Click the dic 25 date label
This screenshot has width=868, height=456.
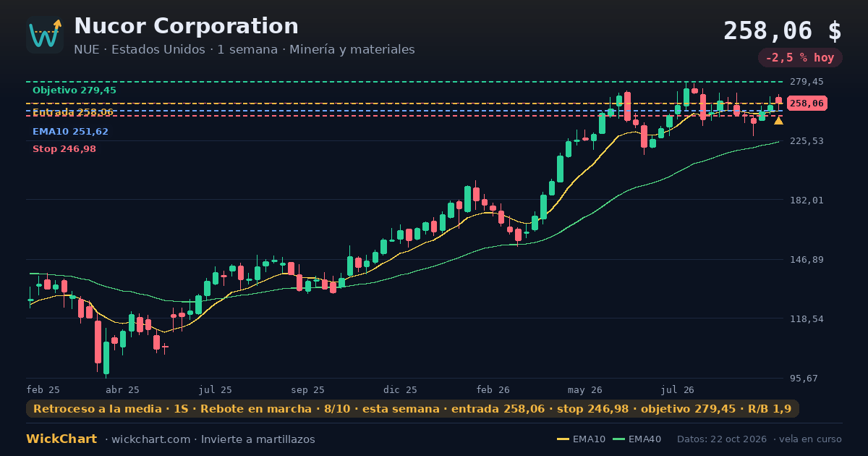tap(400, 390)
